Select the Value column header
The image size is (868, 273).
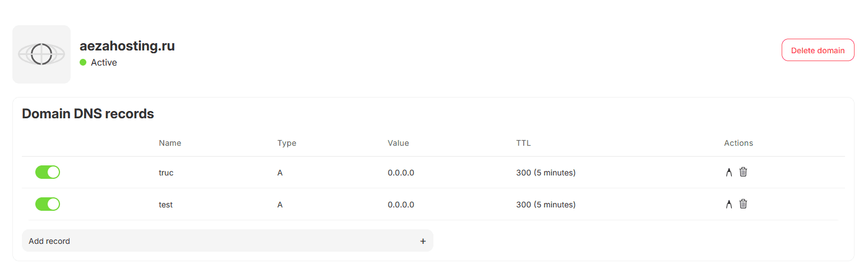point(398,143)
